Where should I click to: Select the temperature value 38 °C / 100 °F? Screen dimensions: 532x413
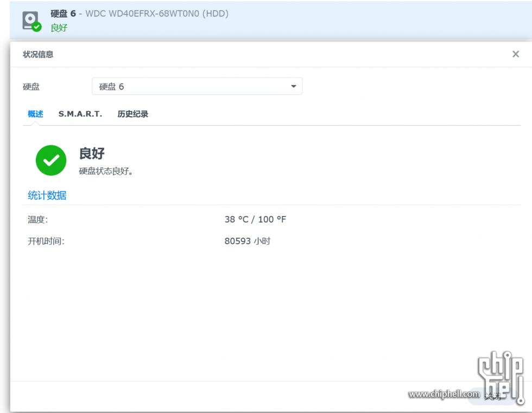[x=255, y=219]
